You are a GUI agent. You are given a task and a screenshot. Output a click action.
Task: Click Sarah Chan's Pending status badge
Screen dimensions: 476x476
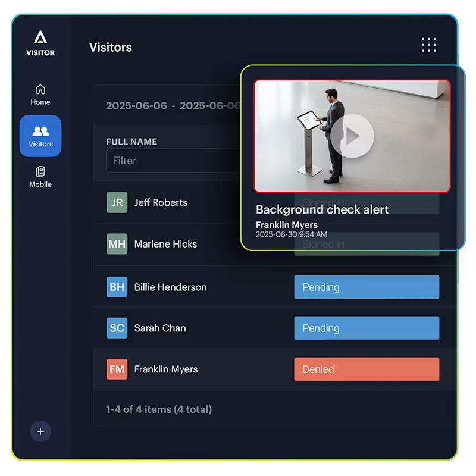(x=367, y=328)
